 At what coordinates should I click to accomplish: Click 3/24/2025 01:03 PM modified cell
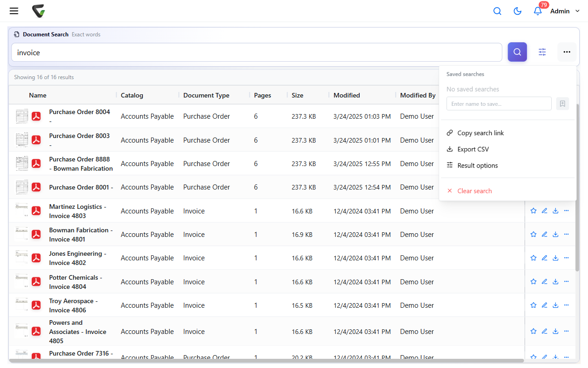[x=362, y=116]
